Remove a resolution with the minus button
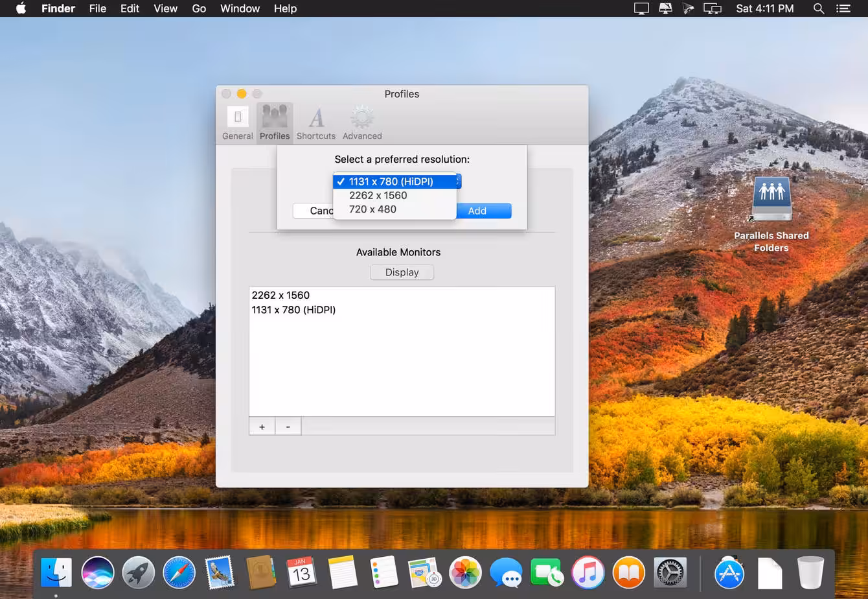 pyautogui.click(x=288, y=427)
